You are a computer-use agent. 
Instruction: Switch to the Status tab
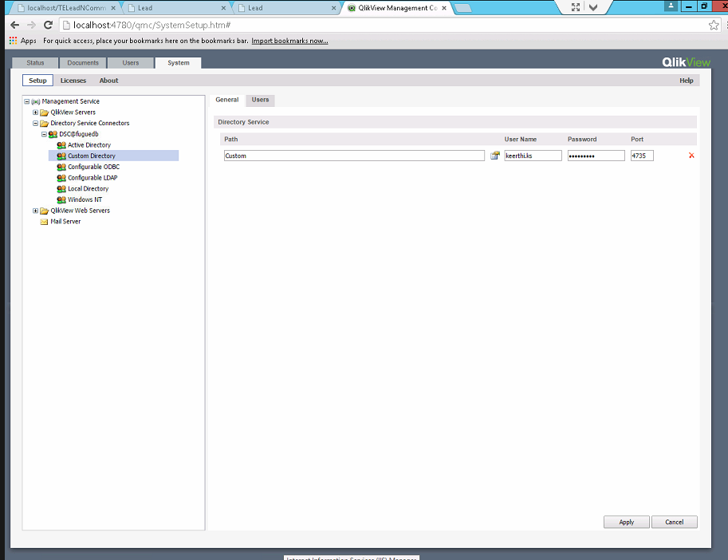tap(35, 63)
